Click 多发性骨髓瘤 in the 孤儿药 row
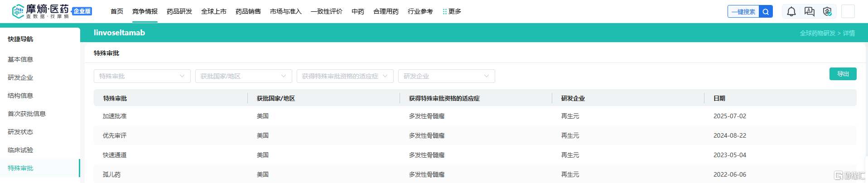Image resolution: width=868 pixels, height=183 pixels. [x=427, y=174]
